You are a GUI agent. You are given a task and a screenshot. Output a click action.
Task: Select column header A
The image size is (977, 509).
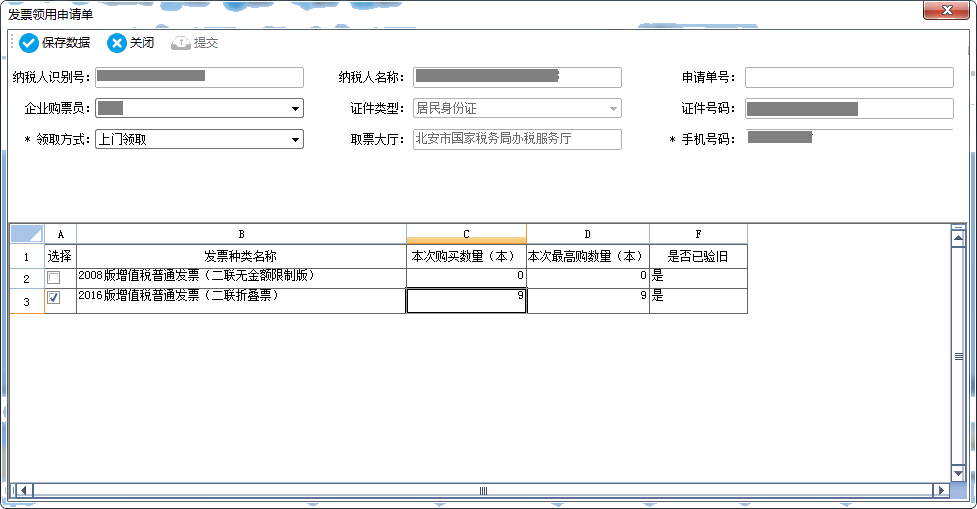pos(60,234)
